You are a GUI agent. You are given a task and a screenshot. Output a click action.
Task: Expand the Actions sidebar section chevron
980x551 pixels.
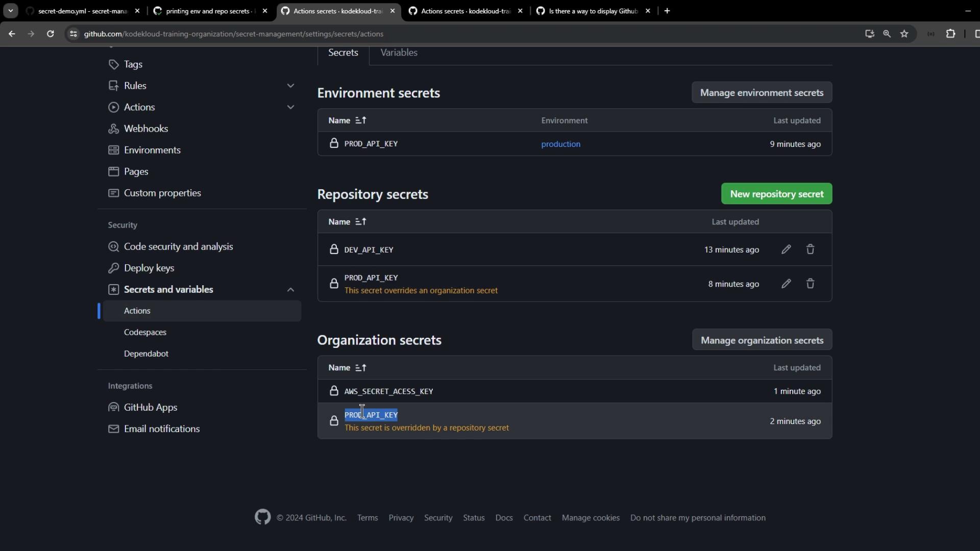(x=290, y=107)
